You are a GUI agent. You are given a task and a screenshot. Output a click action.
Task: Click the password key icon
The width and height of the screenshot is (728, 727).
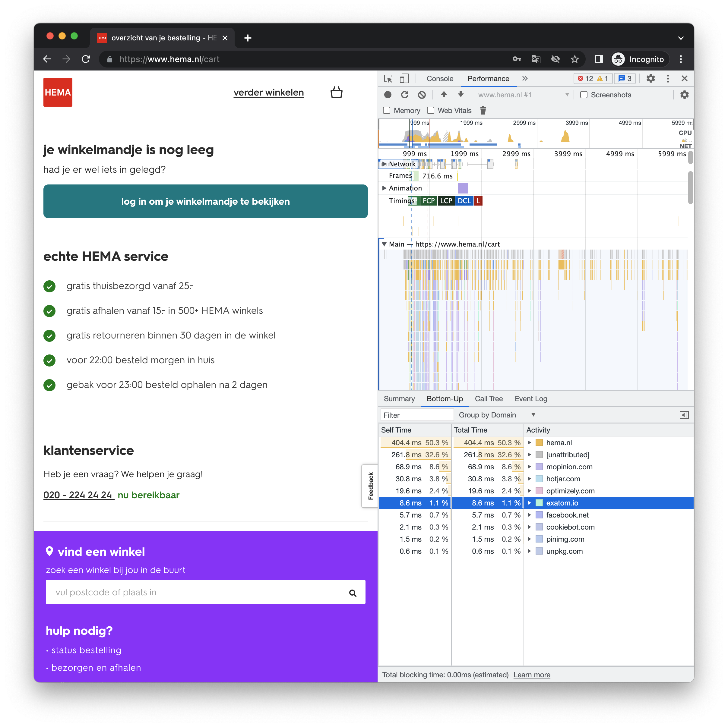coord(517,59)
